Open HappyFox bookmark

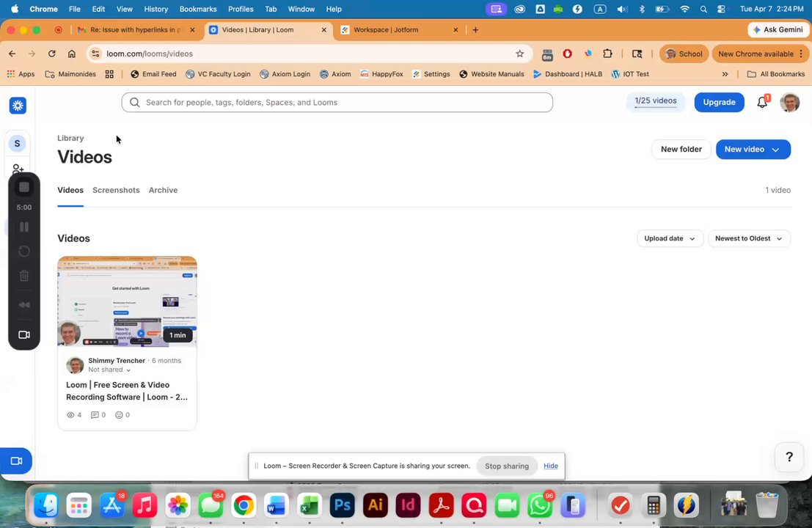pos(381,74)
